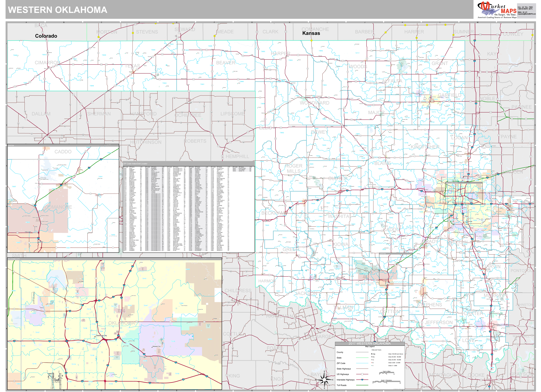541x392 pixels.
Task: Toggle the County legend entry
Action: click(362, 352)
